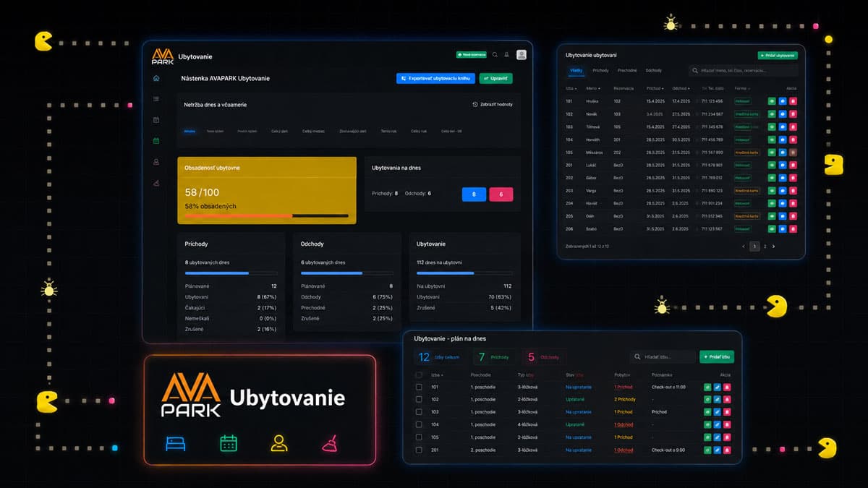Sort guest list by Meno column
Viewport: 868px width, 488px height.
pyautogui.click(x=592, y=88)
